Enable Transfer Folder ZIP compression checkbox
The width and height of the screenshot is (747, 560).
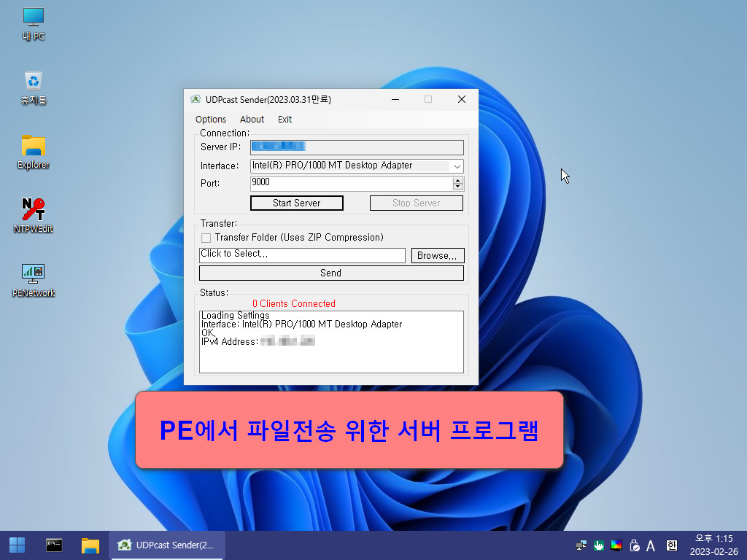206,238
